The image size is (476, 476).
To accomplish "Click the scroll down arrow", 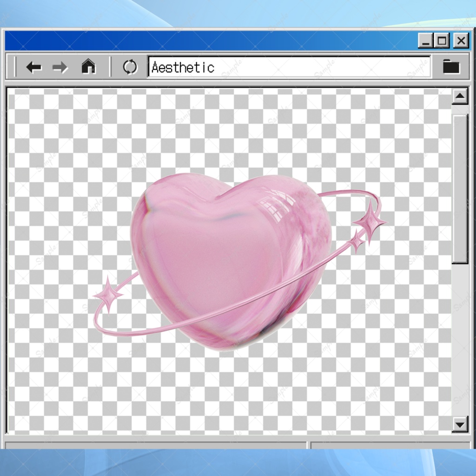I will click(460, 424).
